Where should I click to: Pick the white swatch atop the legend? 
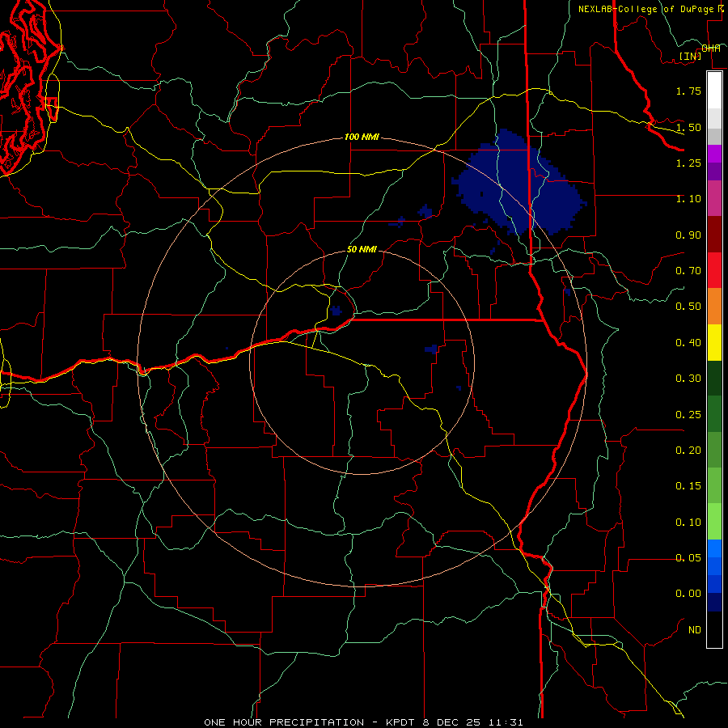pos(715,90)
